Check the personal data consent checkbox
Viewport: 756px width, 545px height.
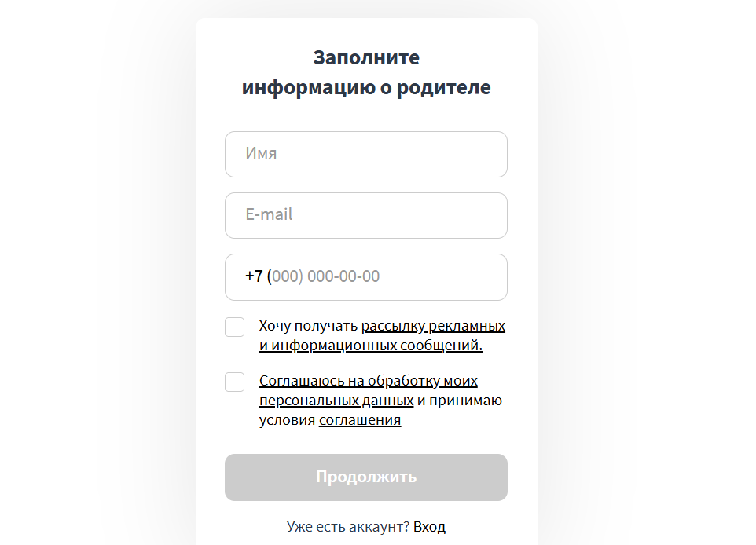(x=234, y=382)
